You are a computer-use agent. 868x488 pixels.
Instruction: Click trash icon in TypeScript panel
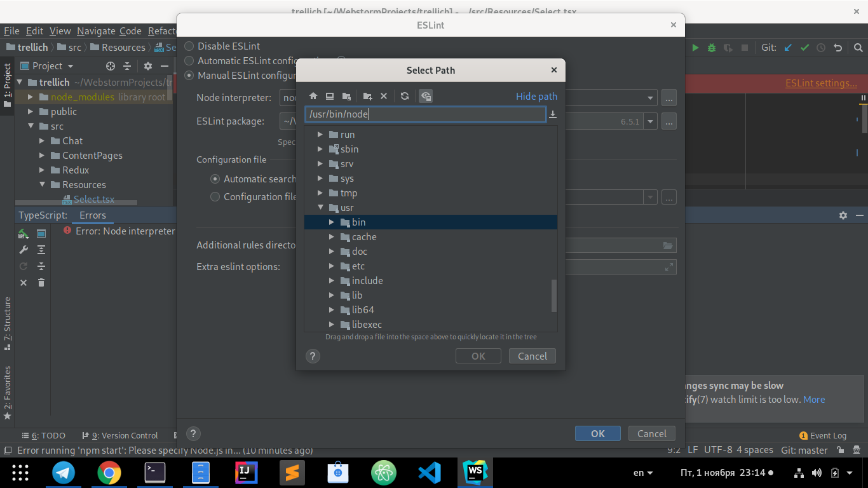(x=41, y=283)
